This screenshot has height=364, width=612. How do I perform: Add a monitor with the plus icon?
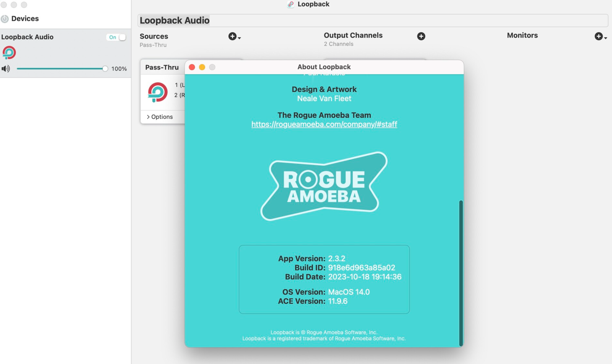point(598,36)
